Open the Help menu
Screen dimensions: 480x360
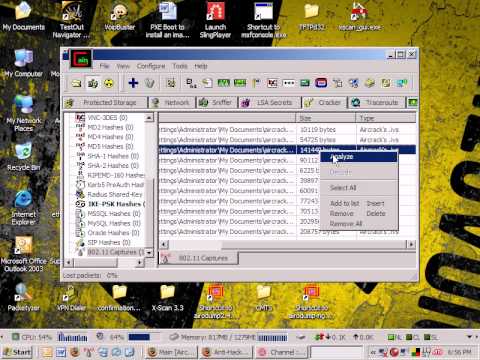[x=201, y=66]
